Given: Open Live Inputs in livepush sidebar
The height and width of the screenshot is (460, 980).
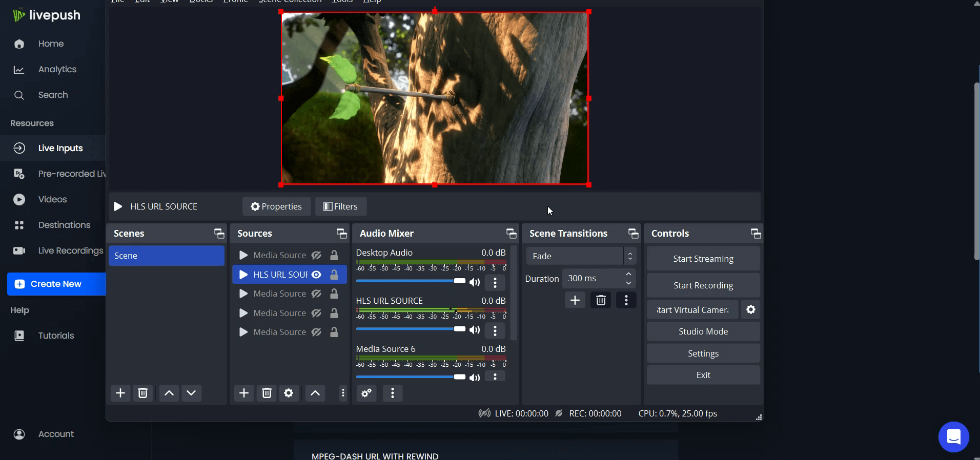Looking at the screenshot, I should click(x=60, y=148).
